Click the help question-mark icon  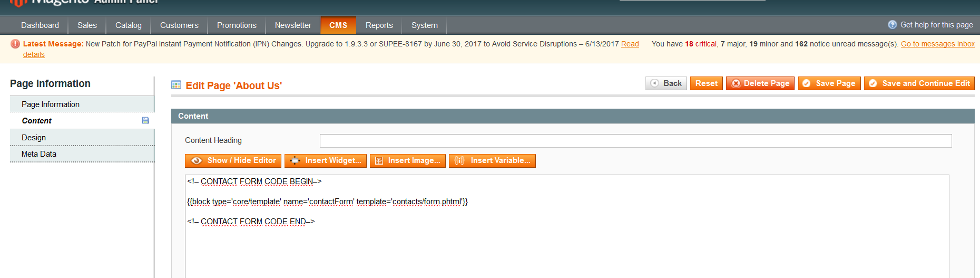tap(892, 25)
